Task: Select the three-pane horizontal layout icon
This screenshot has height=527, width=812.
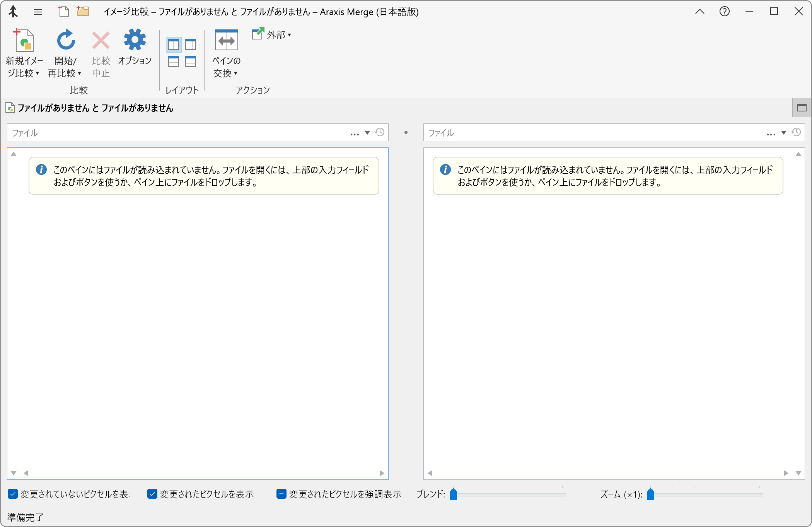Action: coord(191,62)
